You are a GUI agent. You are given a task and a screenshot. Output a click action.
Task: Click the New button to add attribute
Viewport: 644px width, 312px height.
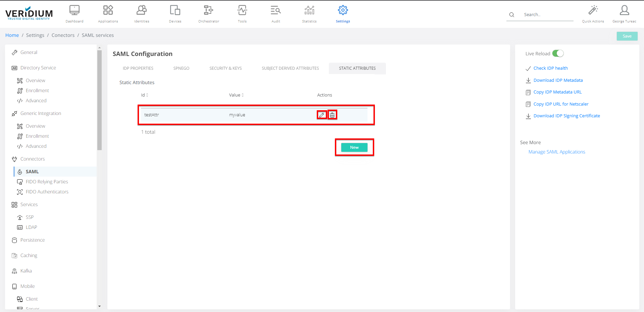point(354,147)
